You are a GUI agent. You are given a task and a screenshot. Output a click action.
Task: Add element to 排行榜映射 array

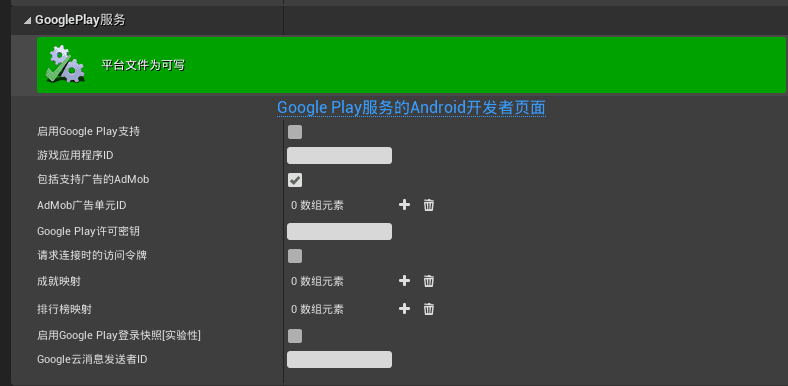point(404,309)
